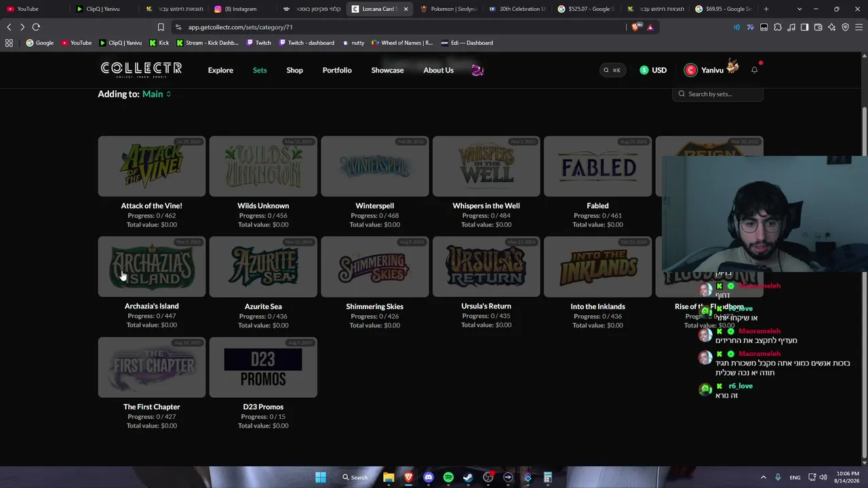Open the Edi — Dashboard bookmark

coord(467,43)
